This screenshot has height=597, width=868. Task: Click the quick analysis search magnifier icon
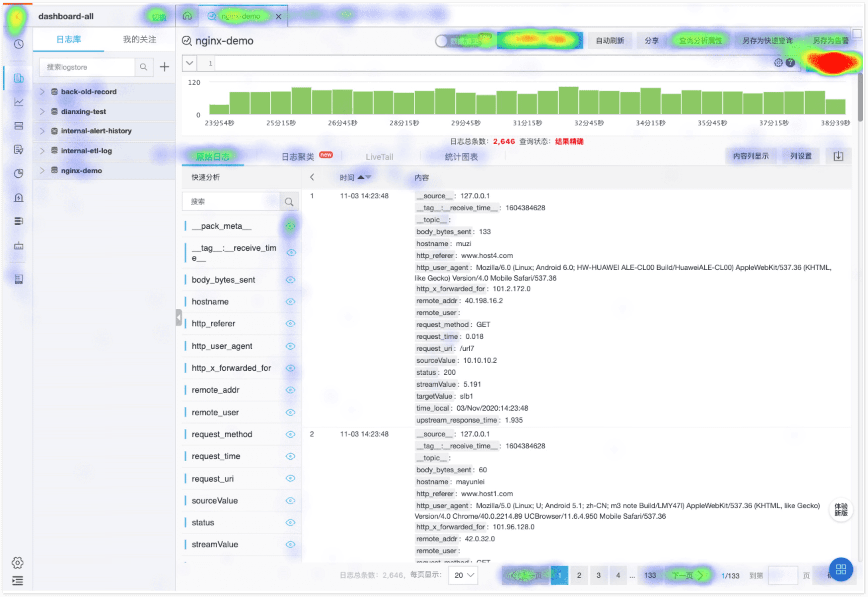289,202
